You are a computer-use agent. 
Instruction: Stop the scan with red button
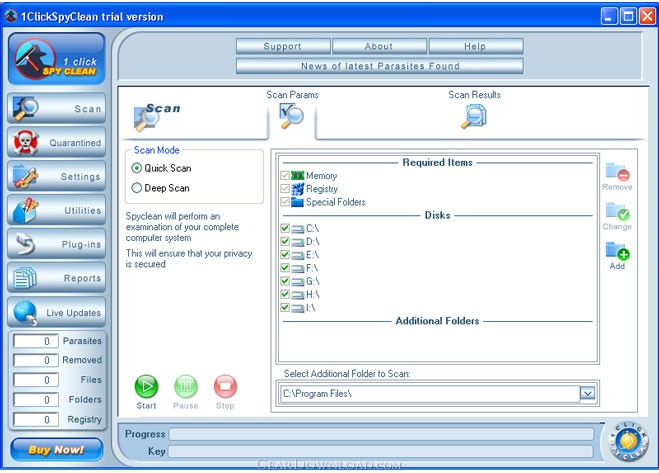(x=225, y=386)
